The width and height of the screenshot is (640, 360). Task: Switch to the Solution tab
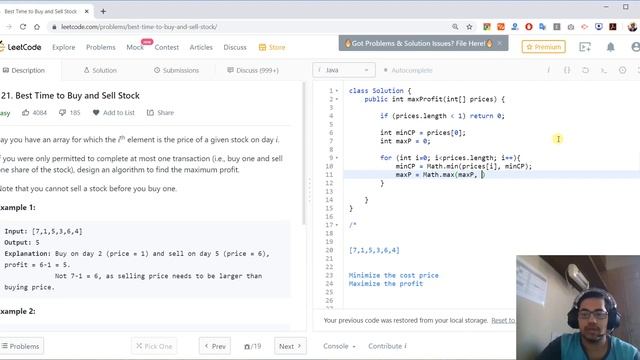tap(100, 70)
